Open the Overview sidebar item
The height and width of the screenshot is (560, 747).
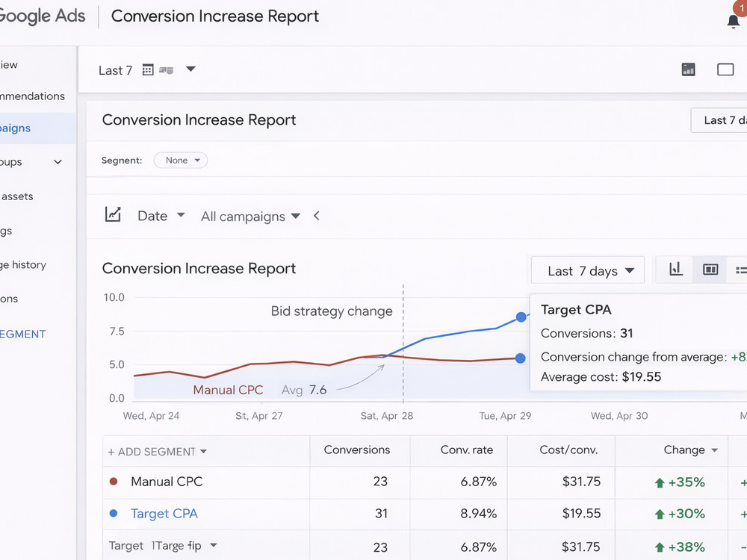click(9, 65)
